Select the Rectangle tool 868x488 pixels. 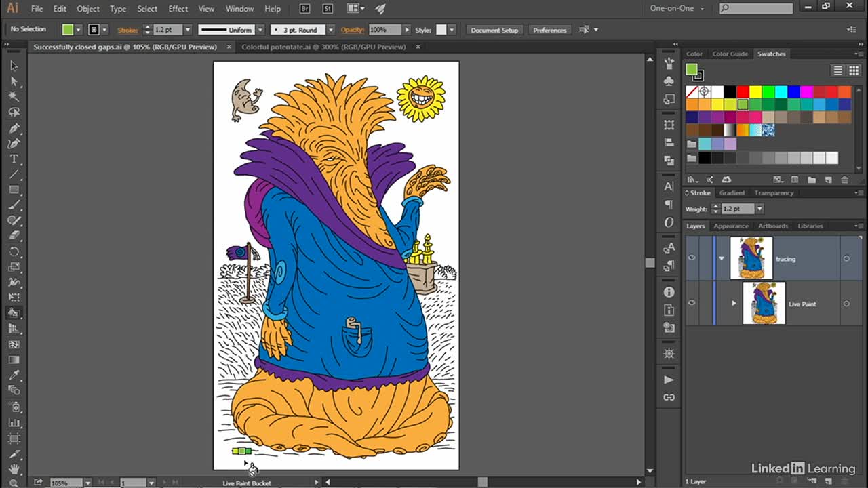click(14, 190)
